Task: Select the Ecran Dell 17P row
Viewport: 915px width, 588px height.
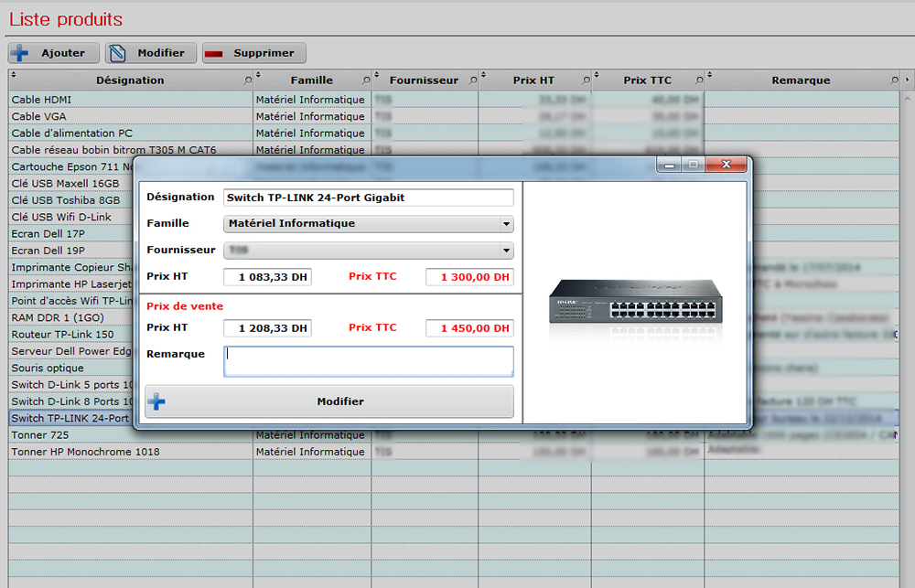Action: [71, 234]
